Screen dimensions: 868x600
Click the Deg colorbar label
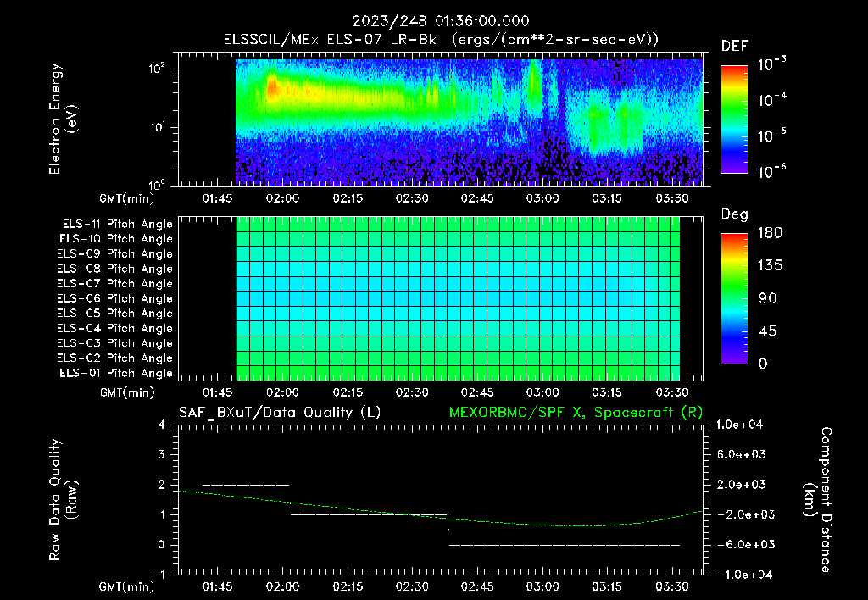point(735,214)
